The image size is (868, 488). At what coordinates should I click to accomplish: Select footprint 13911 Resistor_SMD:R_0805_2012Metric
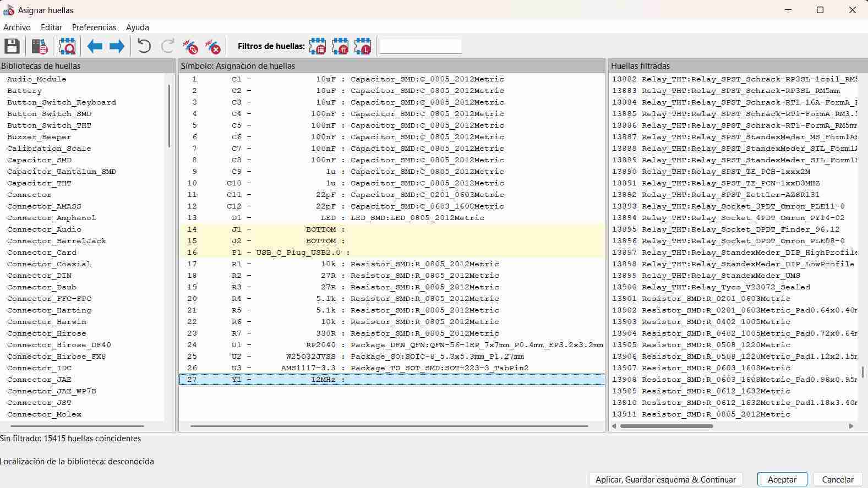pos(734,414)
